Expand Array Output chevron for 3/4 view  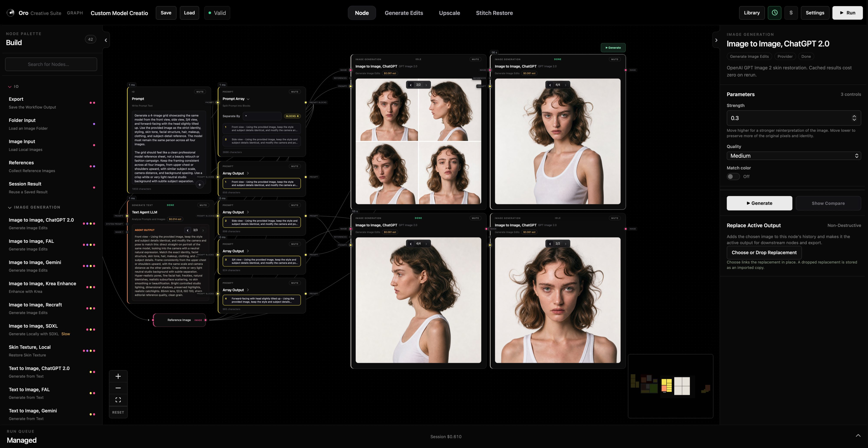coord(248,251)
